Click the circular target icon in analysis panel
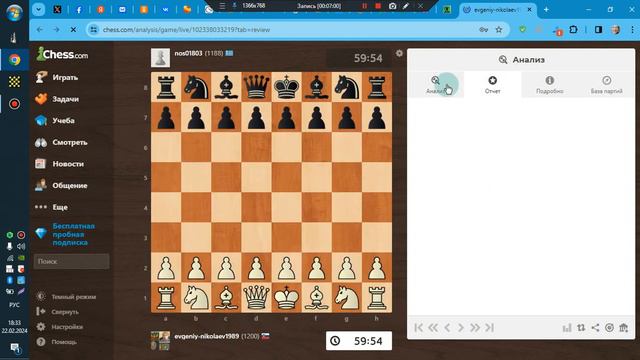Viewport: 640px width, 360px height. pyautogui.click(x=609, y=328)
